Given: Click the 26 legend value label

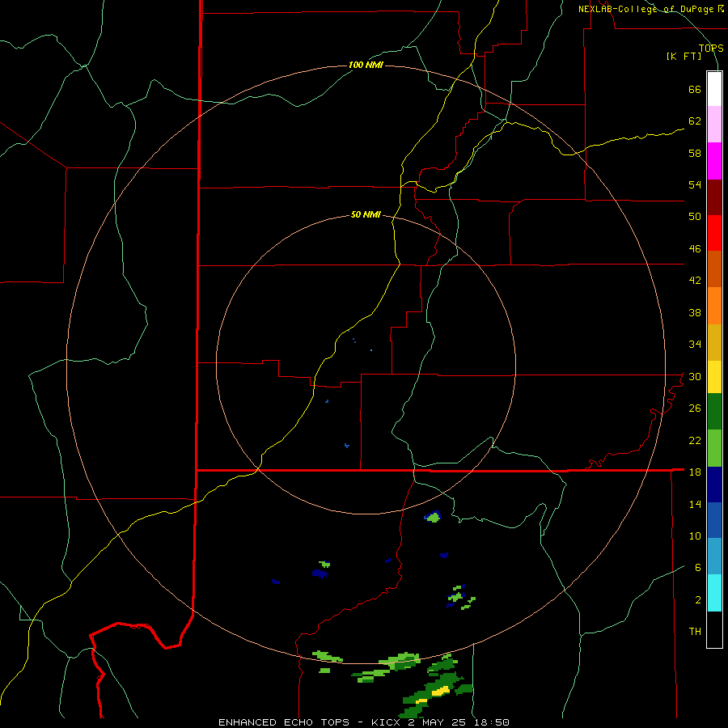Looking at the screenshot, I should (695, 408).
